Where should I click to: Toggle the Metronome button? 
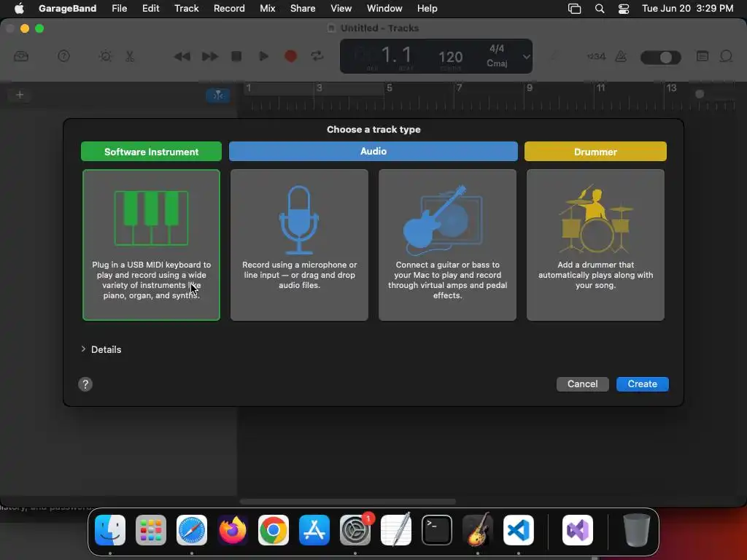[x=622, y=56]
